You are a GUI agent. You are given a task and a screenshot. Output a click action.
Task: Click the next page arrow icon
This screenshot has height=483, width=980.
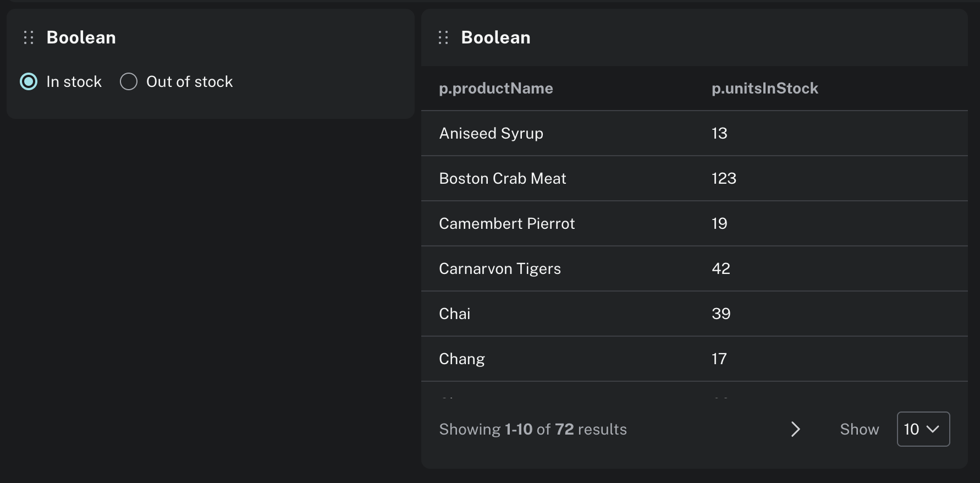click(795, 429)
